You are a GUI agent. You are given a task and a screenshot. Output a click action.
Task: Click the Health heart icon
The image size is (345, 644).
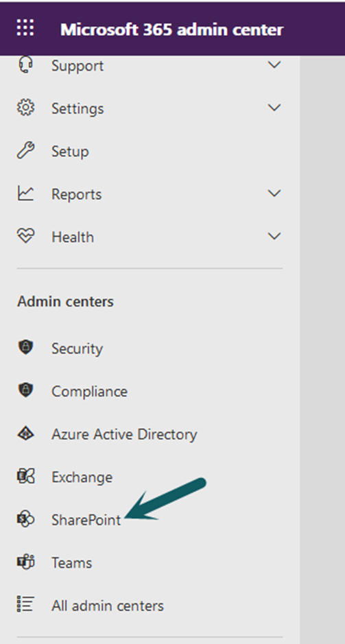pos(25,236)
